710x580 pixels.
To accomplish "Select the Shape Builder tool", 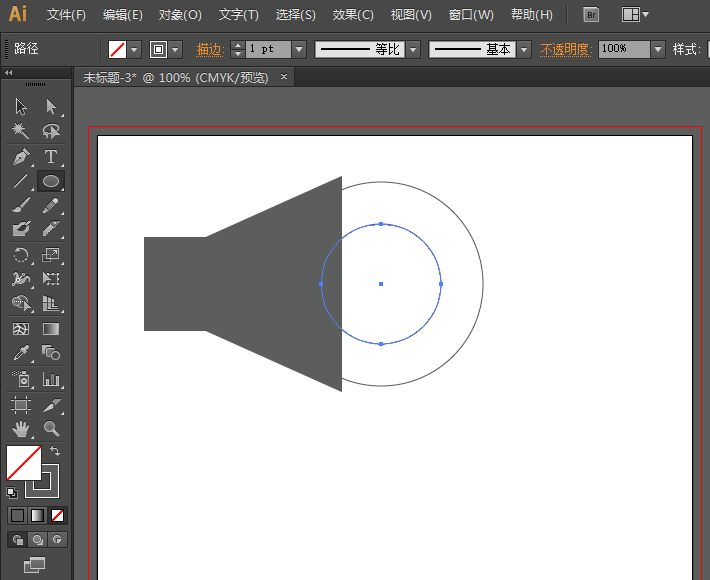I will coord(21,303).
